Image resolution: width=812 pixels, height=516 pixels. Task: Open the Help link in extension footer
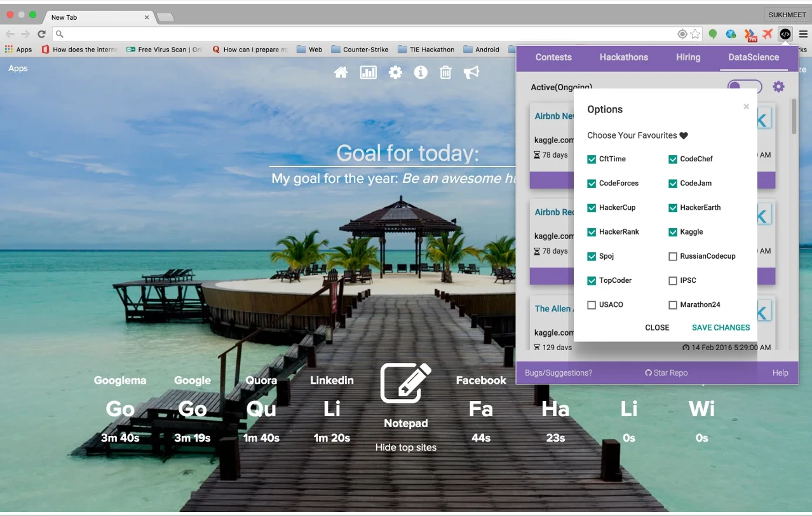pyautogui.click(x=780, y=373)
